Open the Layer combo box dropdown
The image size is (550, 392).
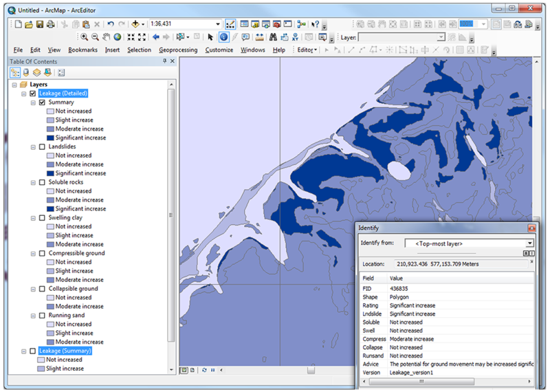tap(441, 37)
